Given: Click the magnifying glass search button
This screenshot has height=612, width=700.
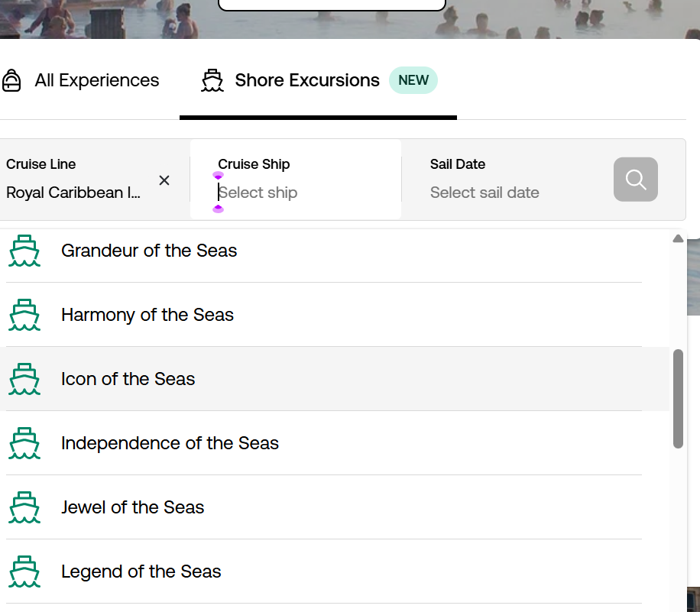Looking at the screenshot, I should click(635, 180).
